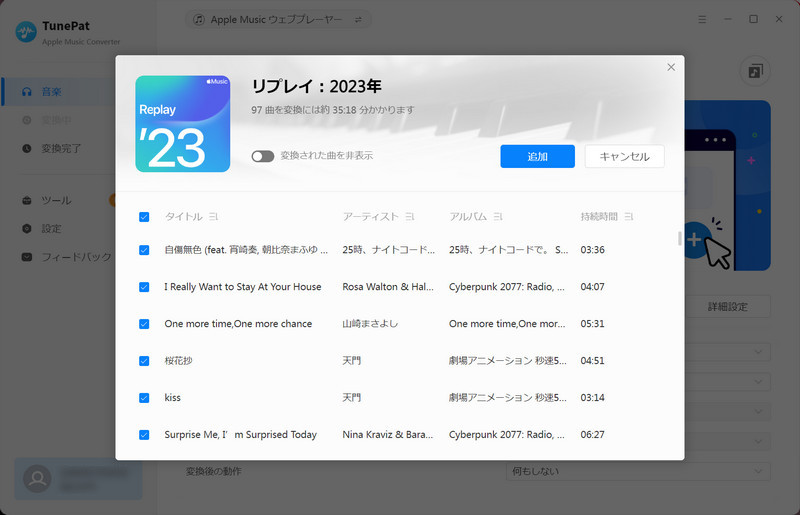The height and width of the screenshot is (515, 800).
Task: Click title I Really Want to Stay At Your House
Action: (x=243, y=287)
